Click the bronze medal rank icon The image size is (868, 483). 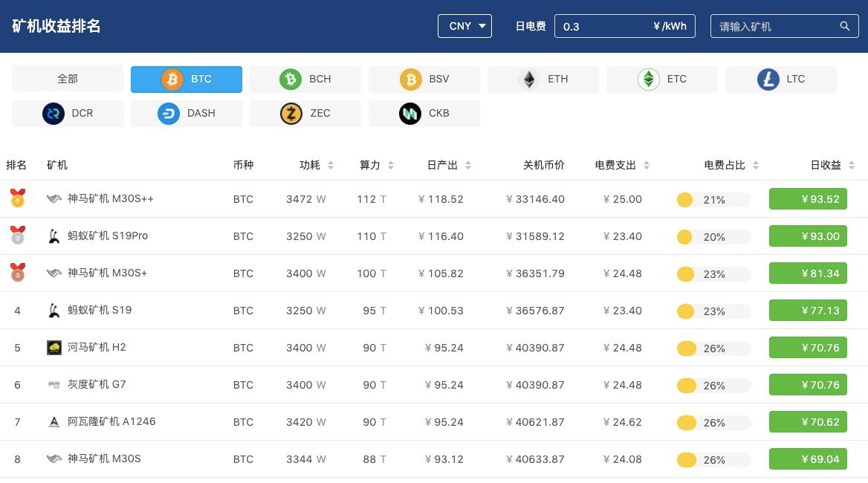pos(18,272)
